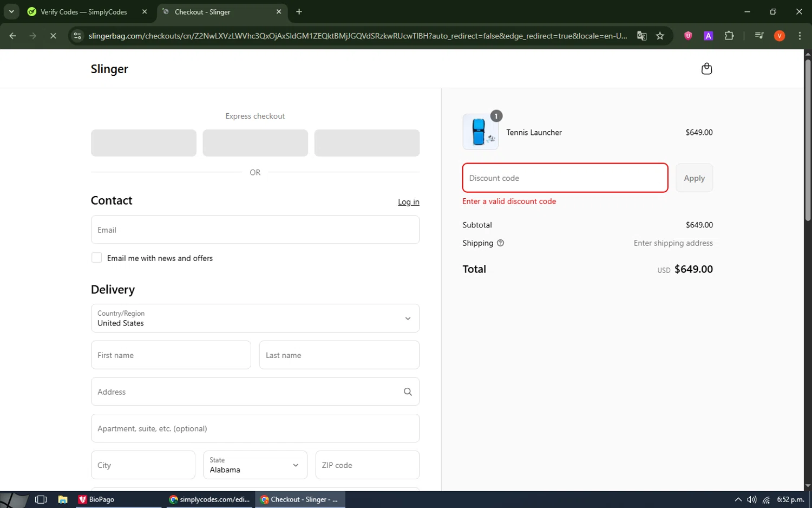The image size is (812, 508).
Task: Click the address search magnifier icon
Action: [x=408, y=392]
